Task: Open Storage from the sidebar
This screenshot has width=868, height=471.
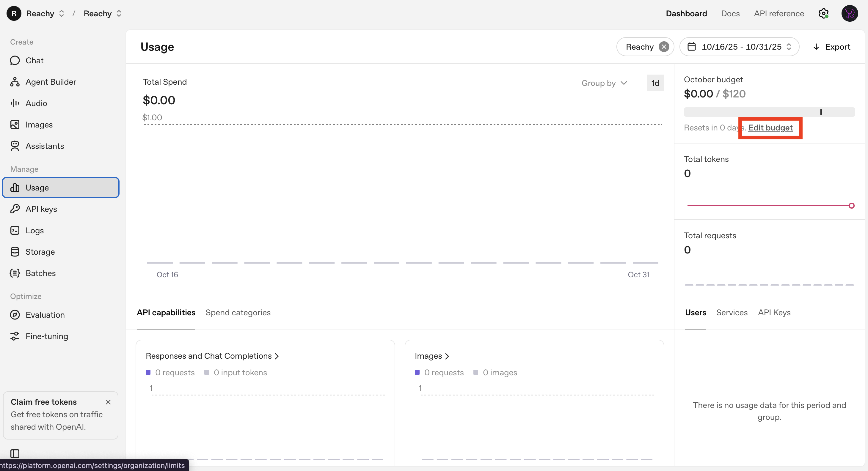Action: [x=40, y=252]
